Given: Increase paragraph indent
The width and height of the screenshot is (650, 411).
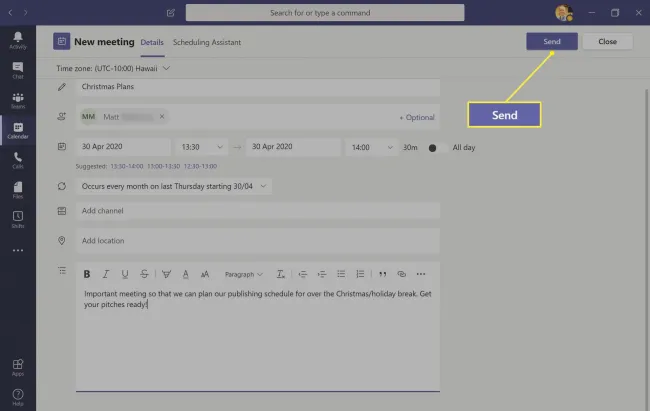Looking at the screenshot, I should coord(322,274).
